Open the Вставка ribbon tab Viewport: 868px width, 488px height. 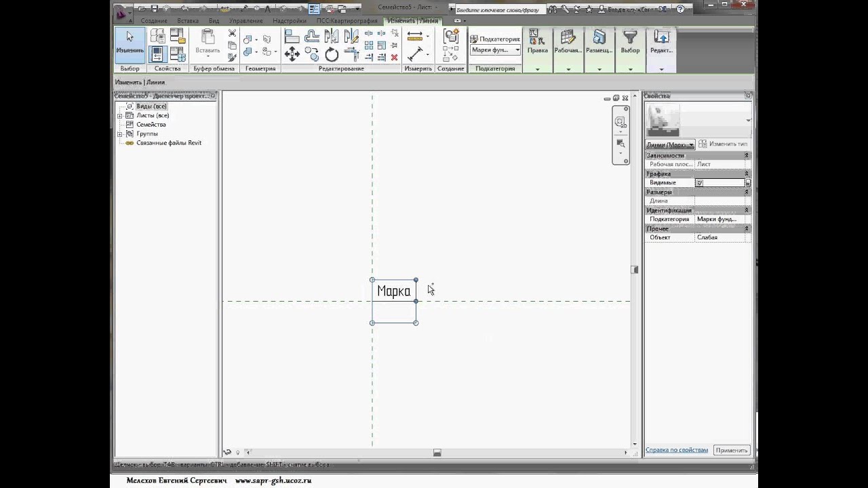(188, 21)
